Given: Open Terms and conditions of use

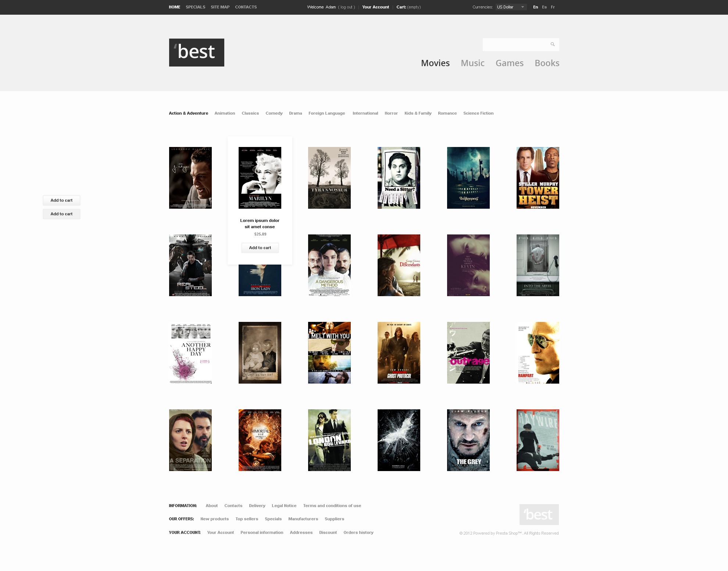Looking at the screenshot, I should pos(332,506).
